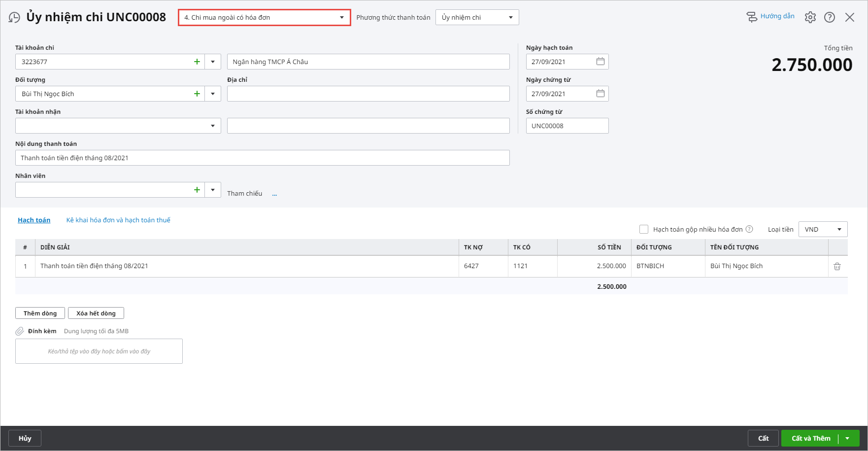This screenshot has height=451, width=868.
Task: Open the settings gear icon
Action: coord(810,17)
